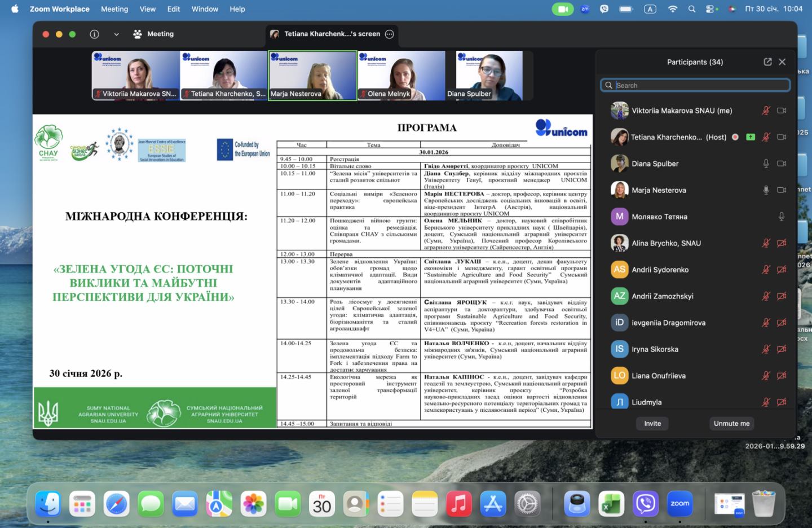Open Viber from the Dock
Viewport: 812px width, 528px height.
click(x=645, y=503)
